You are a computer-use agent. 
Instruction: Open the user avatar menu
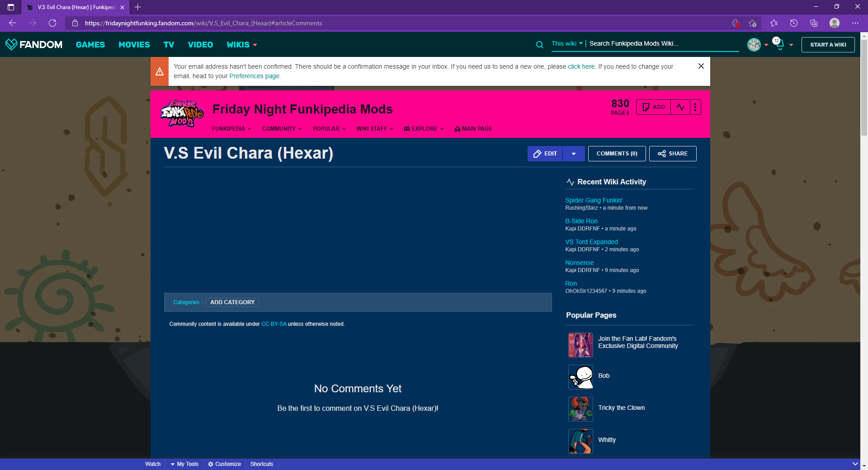pyautogui.click(x=757, y=44)
